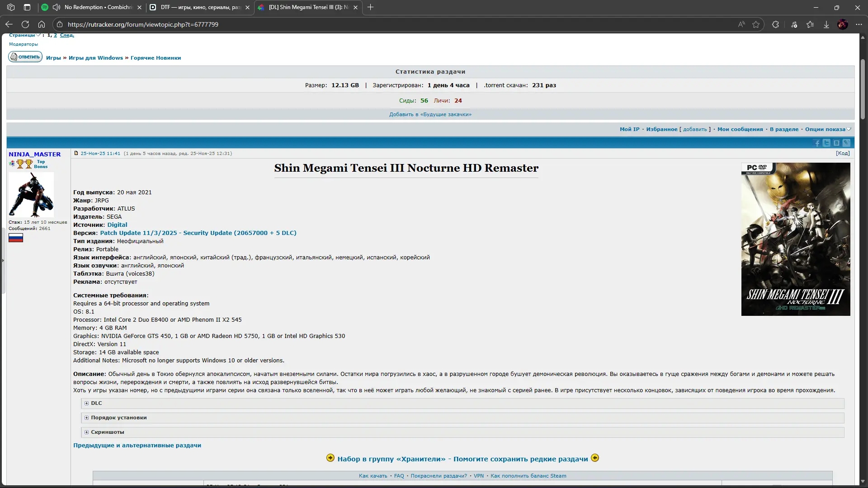The width and height of the screenshot is (868, 488).
Task: Open the media control music icon
Action: coord(794,24)
